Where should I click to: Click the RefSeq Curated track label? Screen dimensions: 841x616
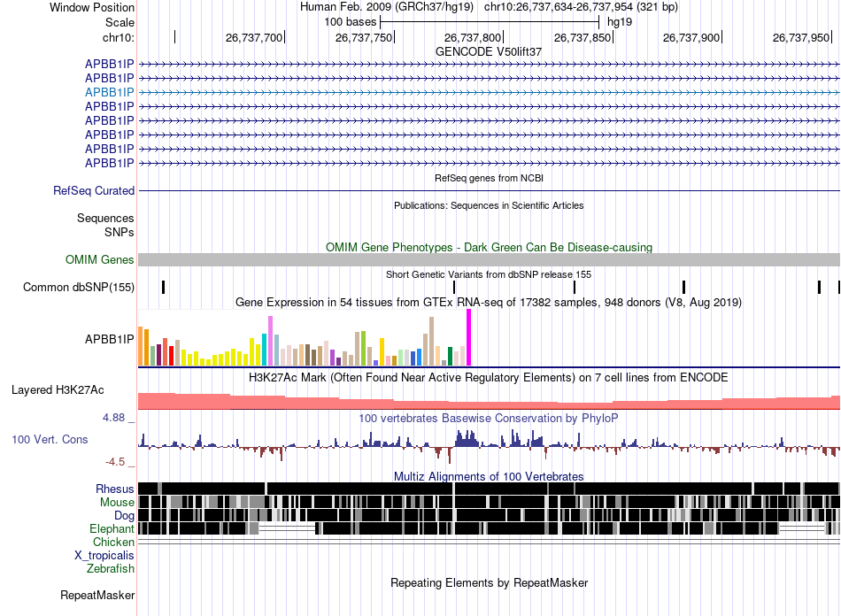coord(94,191)
